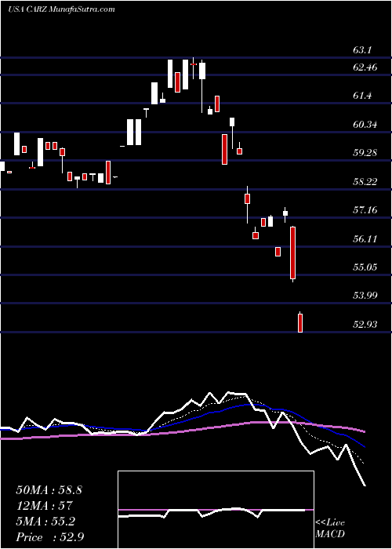Click the <<Live MACD label
392x549 pixels.
pos(330,529)
